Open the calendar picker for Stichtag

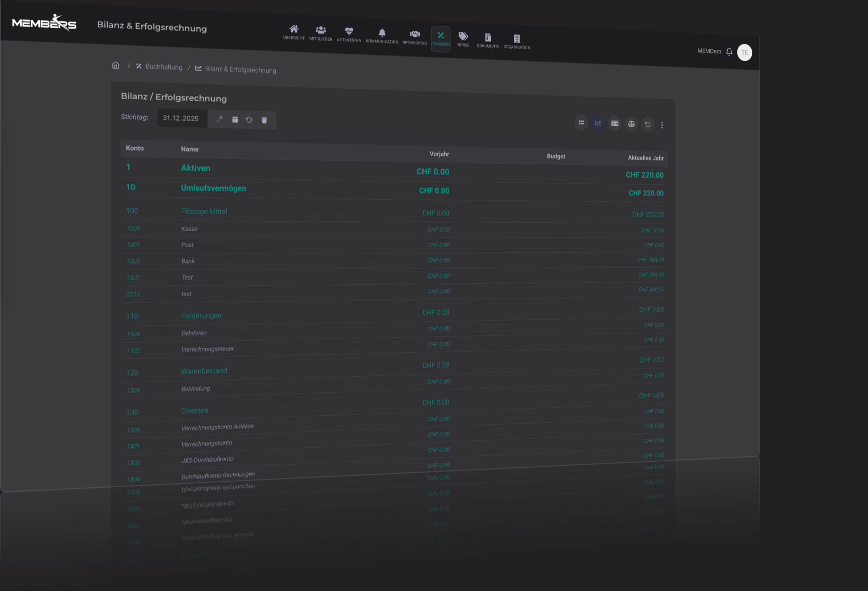235,119
